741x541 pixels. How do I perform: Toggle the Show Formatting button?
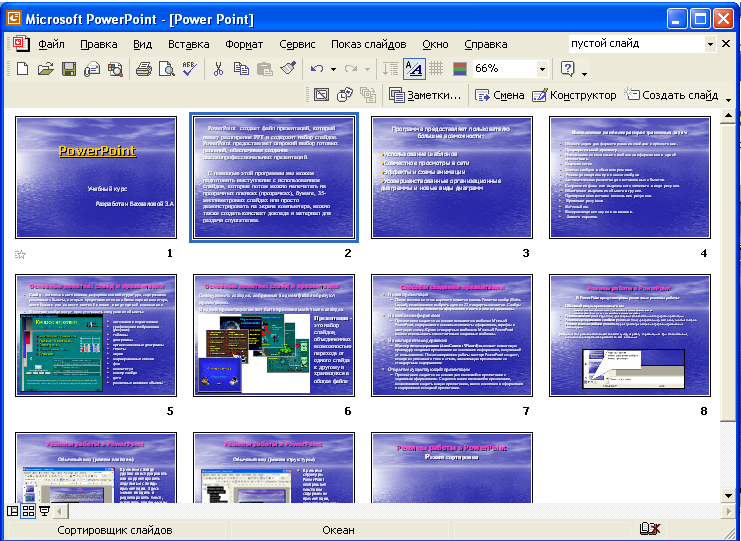click(414, 69)
